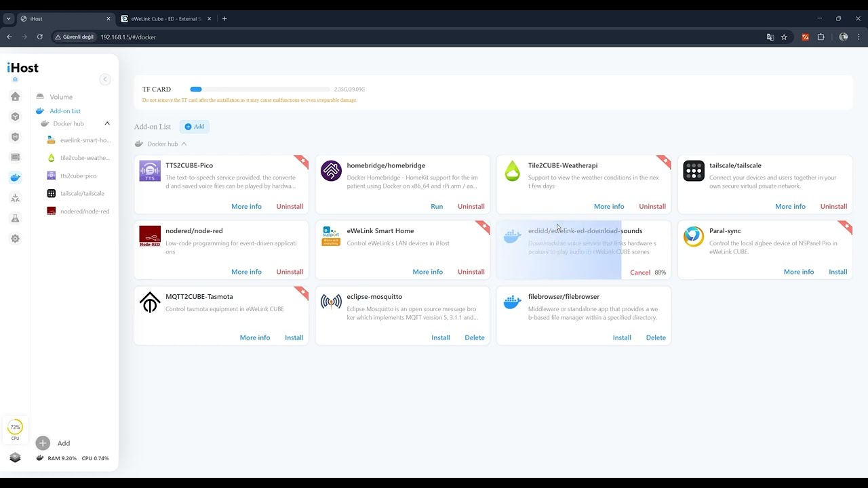Select the Docker whale icon in left rail
Screen dimensions: 868x488
15,178
